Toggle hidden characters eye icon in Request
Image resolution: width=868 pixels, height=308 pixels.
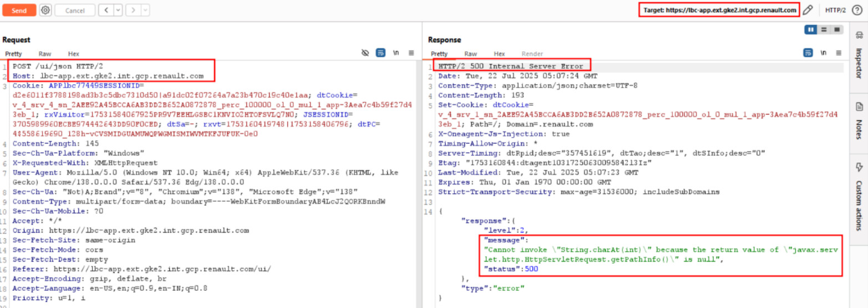point(365,53)
